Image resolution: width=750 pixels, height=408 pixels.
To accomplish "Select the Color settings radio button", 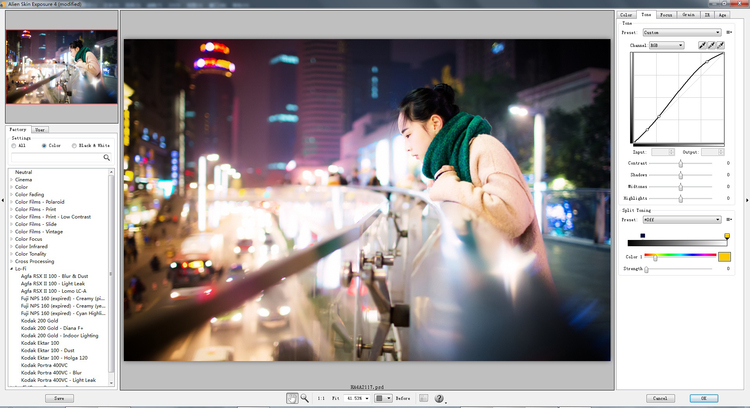I will pyautogui.click(x=44, y=145).
